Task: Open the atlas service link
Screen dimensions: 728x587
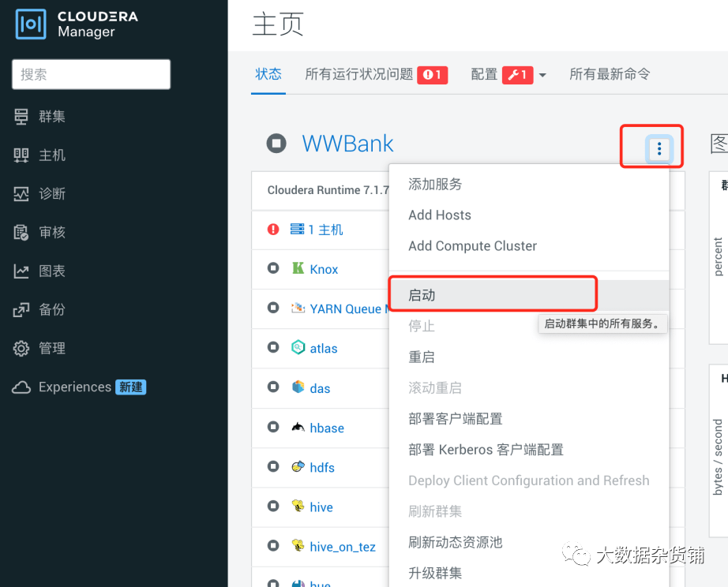Action: point(324,349)
